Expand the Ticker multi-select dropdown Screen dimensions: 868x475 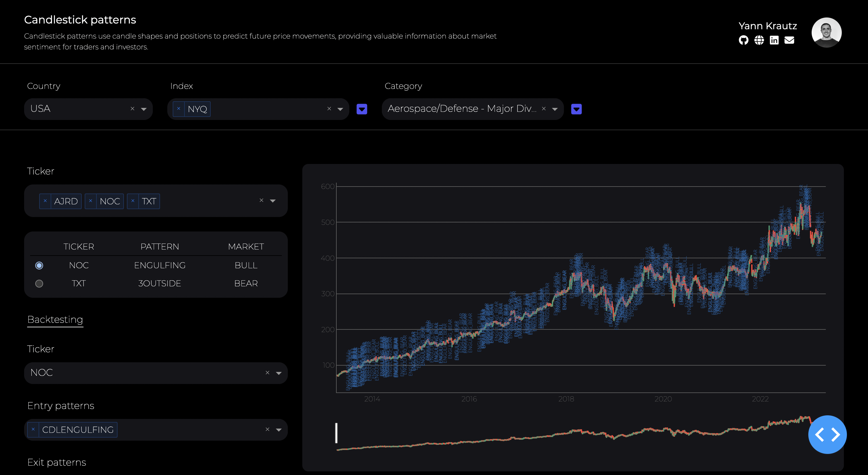[x=273, y=201]
